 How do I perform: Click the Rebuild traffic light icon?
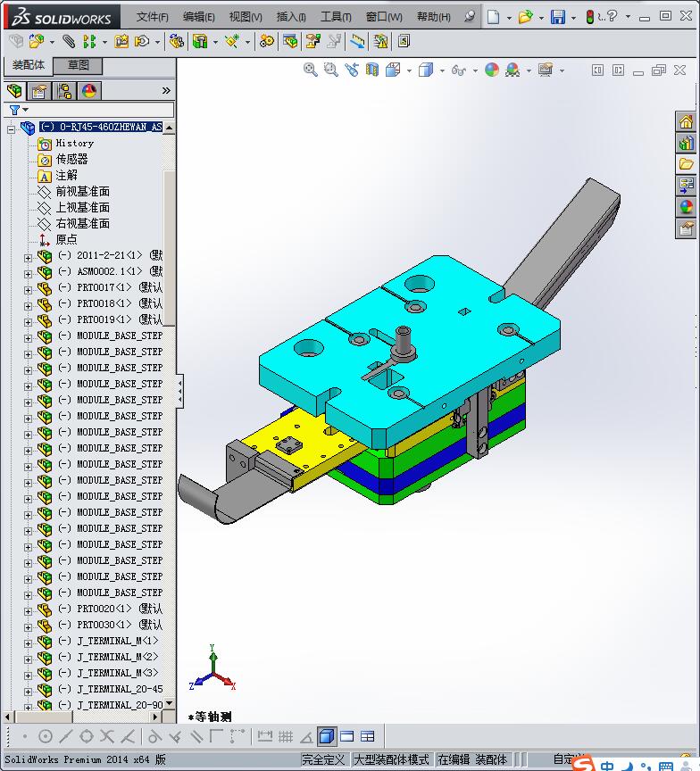(x=590, y=17)
